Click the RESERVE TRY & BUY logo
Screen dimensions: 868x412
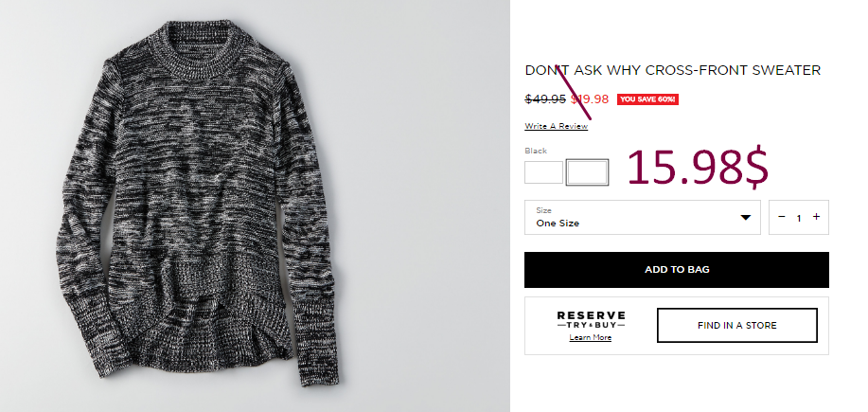coord(591,320)
